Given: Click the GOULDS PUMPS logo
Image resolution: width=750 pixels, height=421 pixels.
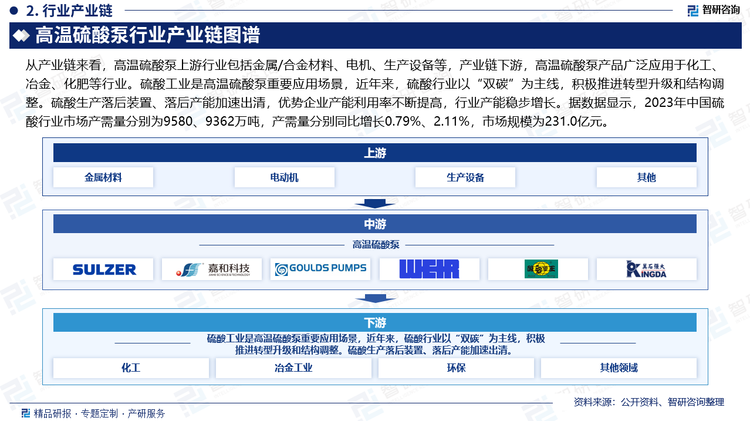Looking at the screenshot, I should pyautogui.click(x=320, y=269).
